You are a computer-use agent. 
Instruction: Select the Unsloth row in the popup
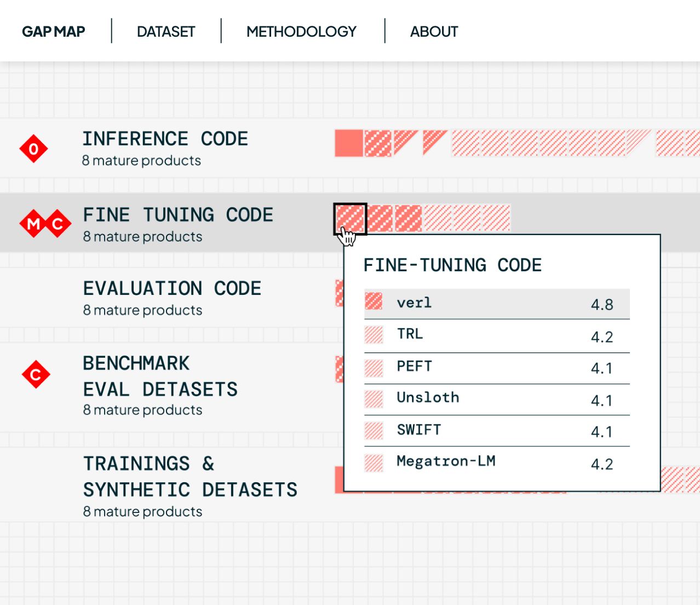pos(497,399)
